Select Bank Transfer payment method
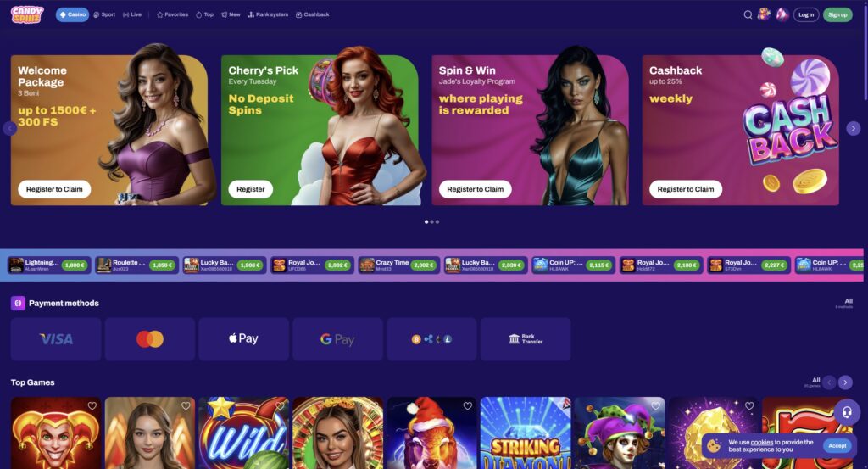The image size is (868, 469). pos(526,339)
